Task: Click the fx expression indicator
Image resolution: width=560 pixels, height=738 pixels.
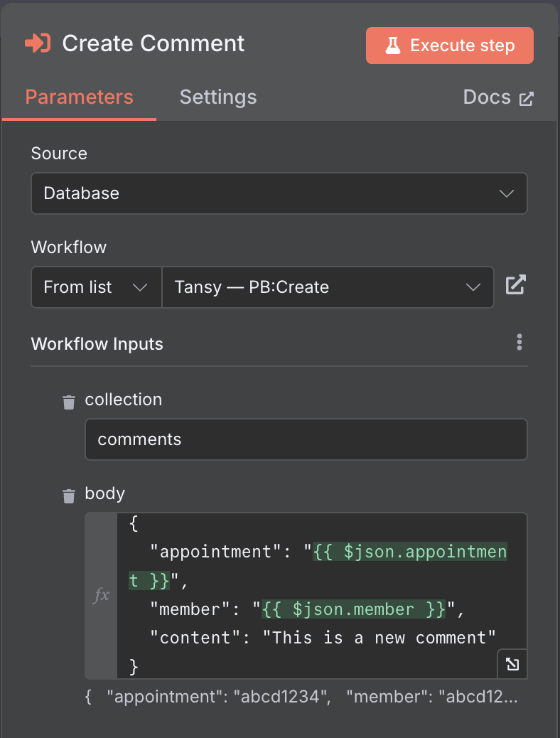Action: [101, 595]
